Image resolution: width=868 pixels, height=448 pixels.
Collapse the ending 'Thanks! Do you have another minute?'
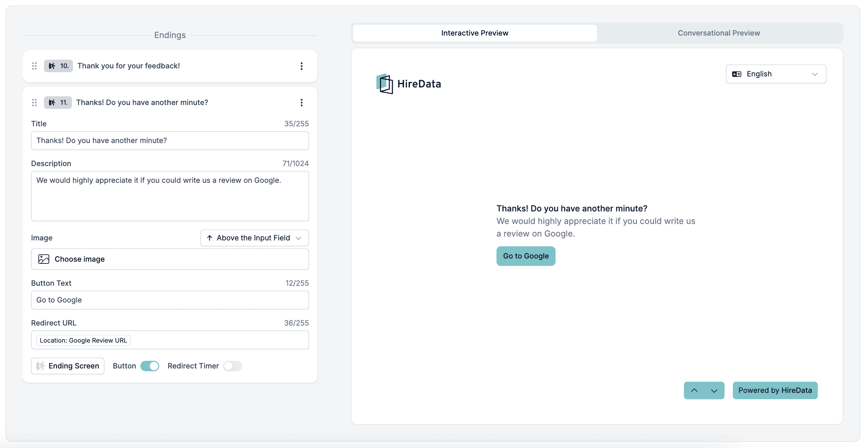142,103
